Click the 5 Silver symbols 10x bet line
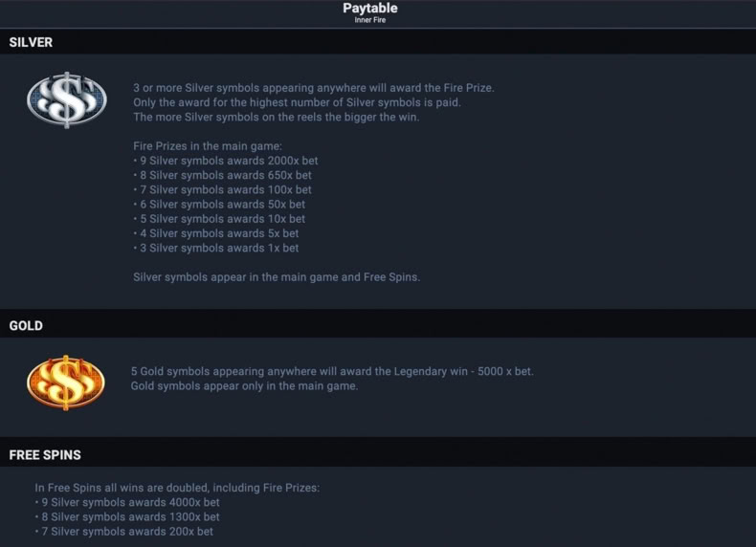Screen dimensions: 756x547 point(219,218)
